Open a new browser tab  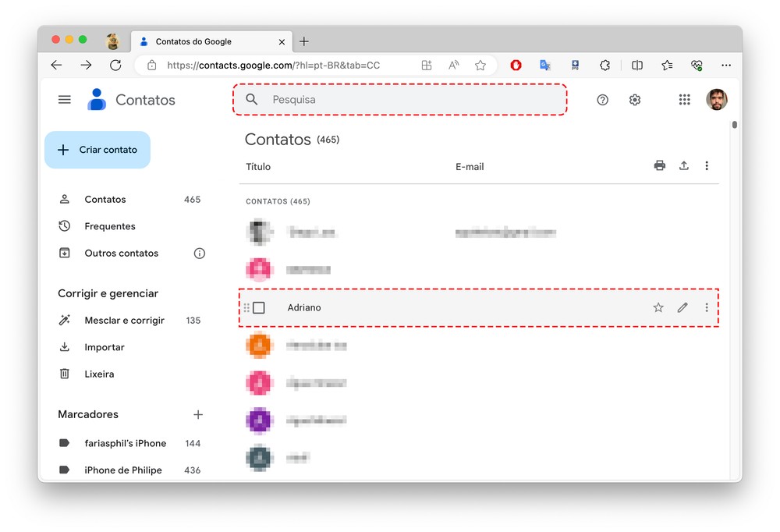[304, 41]
